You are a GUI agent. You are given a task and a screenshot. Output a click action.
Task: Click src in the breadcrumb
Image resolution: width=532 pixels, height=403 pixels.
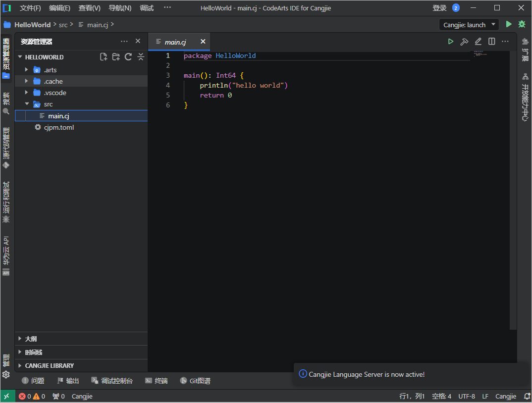63,25
